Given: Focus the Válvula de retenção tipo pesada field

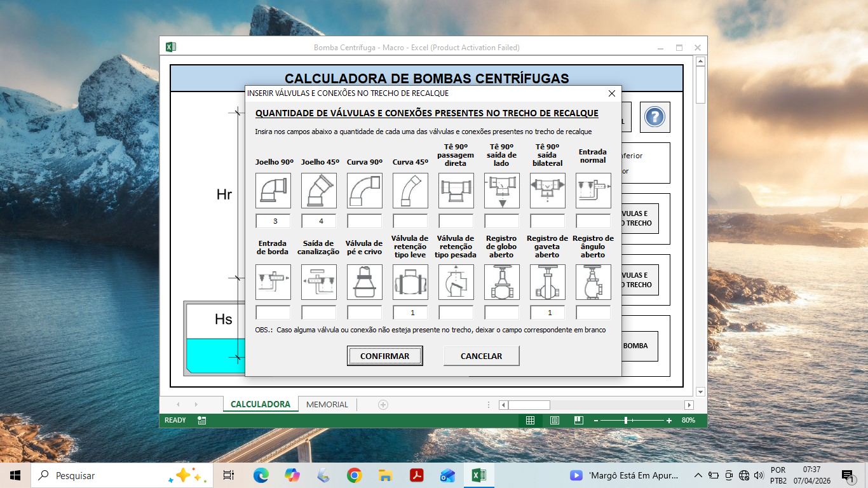Looking at the screenshot, I should pyautogui.click(x=456, y=313).
